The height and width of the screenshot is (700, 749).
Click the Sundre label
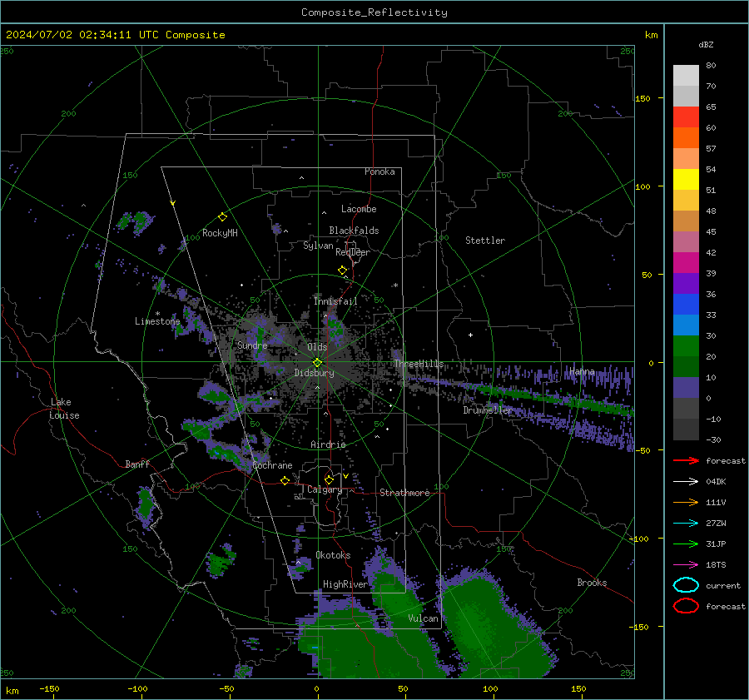[x=252, y=345]
